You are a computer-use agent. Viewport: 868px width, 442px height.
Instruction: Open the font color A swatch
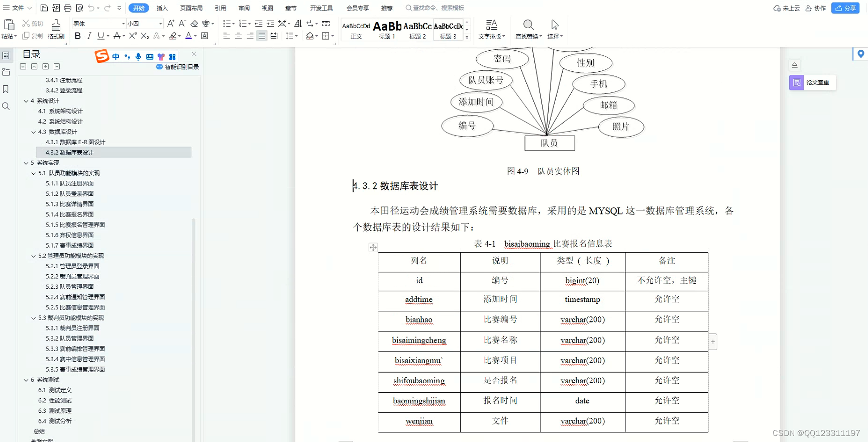(188, 36)
